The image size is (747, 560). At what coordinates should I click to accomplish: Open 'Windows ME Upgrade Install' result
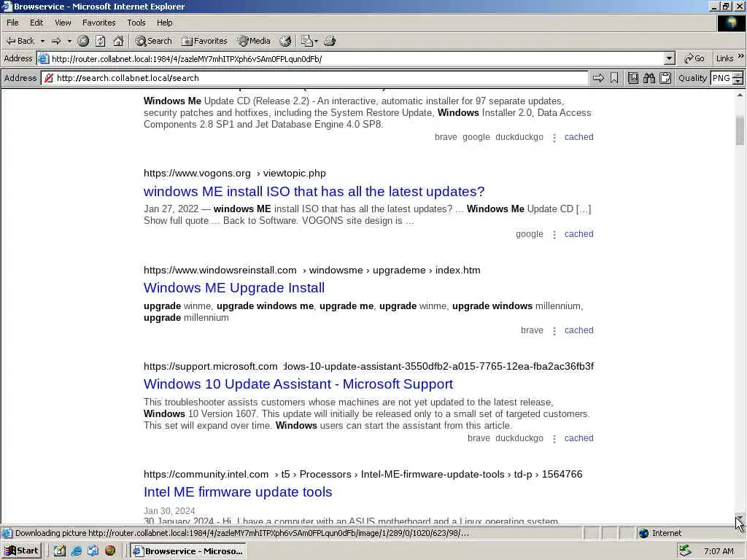(x=234, y=287)
